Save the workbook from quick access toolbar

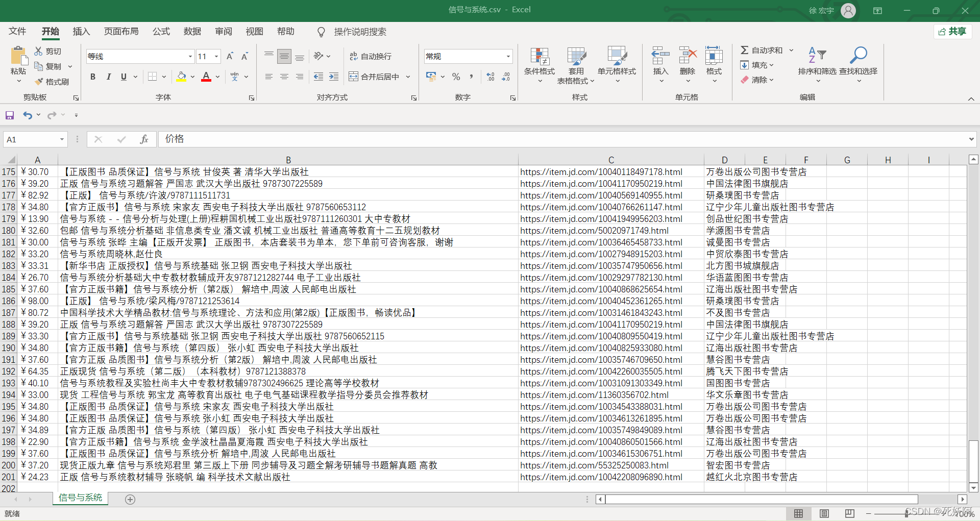[x=10, y=115]
